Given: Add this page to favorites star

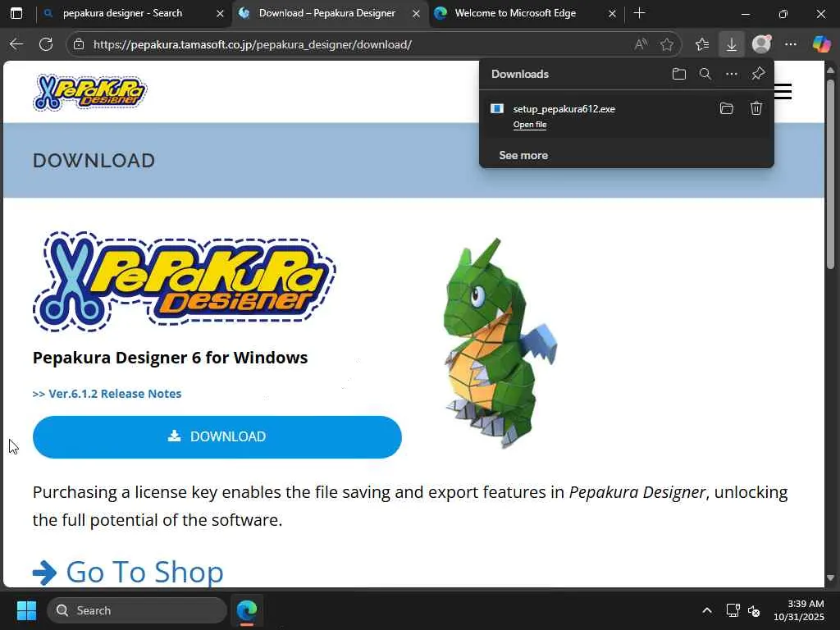Looking at the screenshot, I should click(666, 44).
